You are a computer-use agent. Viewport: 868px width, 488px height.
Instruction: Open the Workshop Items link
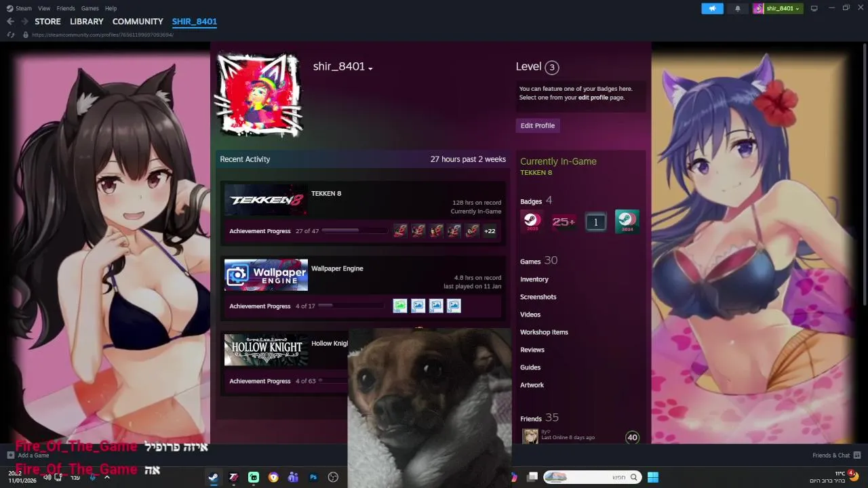[x=544, y=332]
